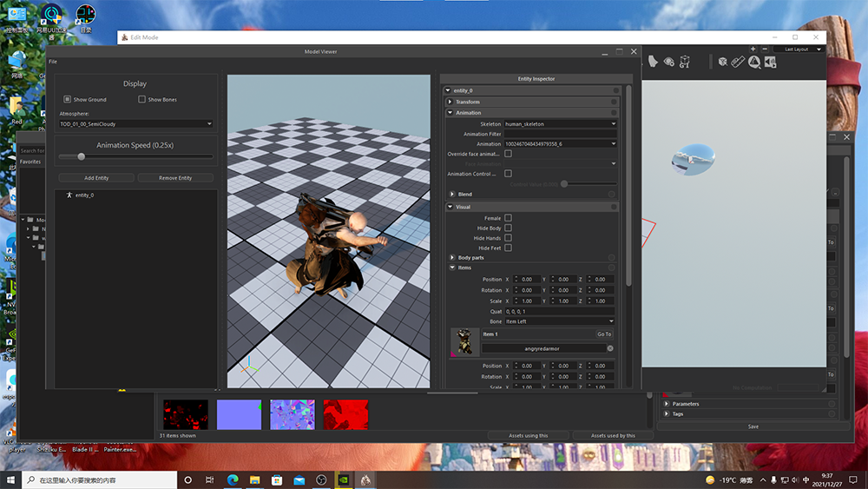Image resolution: width=868 pixels, height=489 pixels.
Task: Collapse the Visual section
Action: click(450, 207)
